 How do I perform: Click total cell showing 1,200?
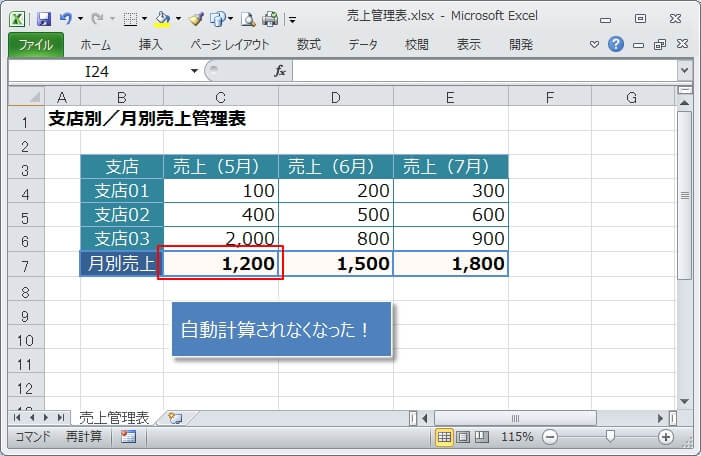[221, 264]
